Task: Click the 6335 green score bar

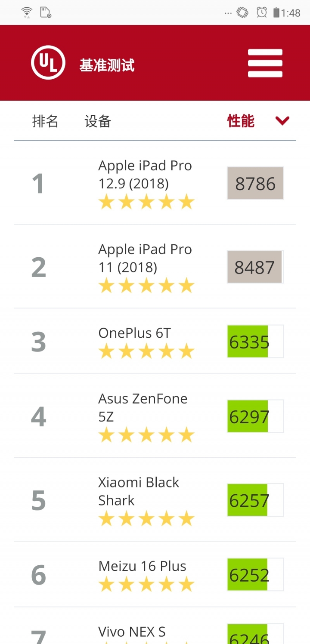Action: click(x=255, y=342)
